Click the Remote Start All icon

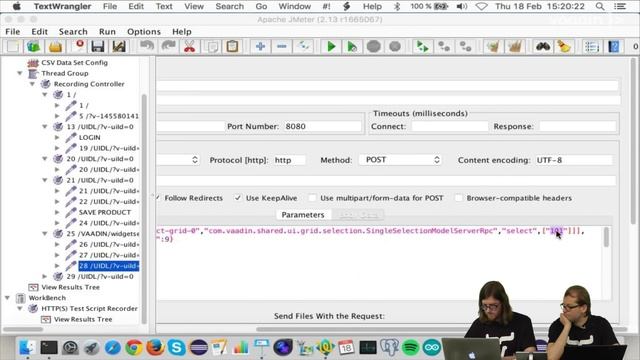coord(422,47)
